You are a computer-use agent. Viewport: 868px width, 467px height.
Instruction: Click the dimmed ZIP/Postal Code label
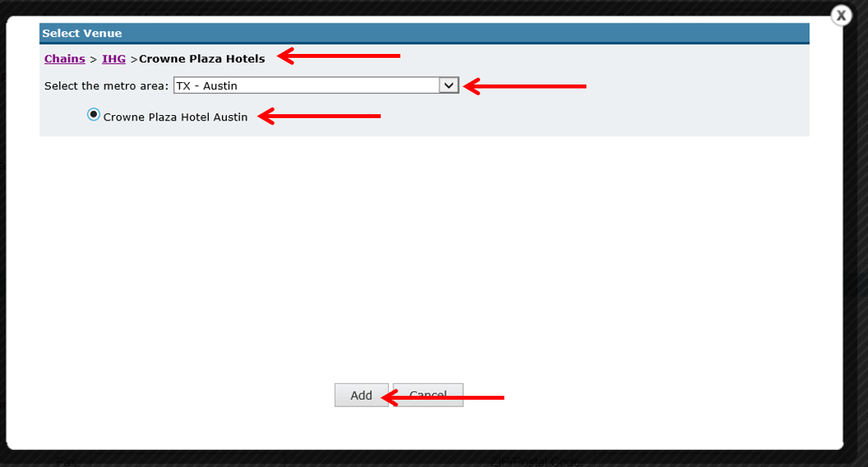point(535,461)
